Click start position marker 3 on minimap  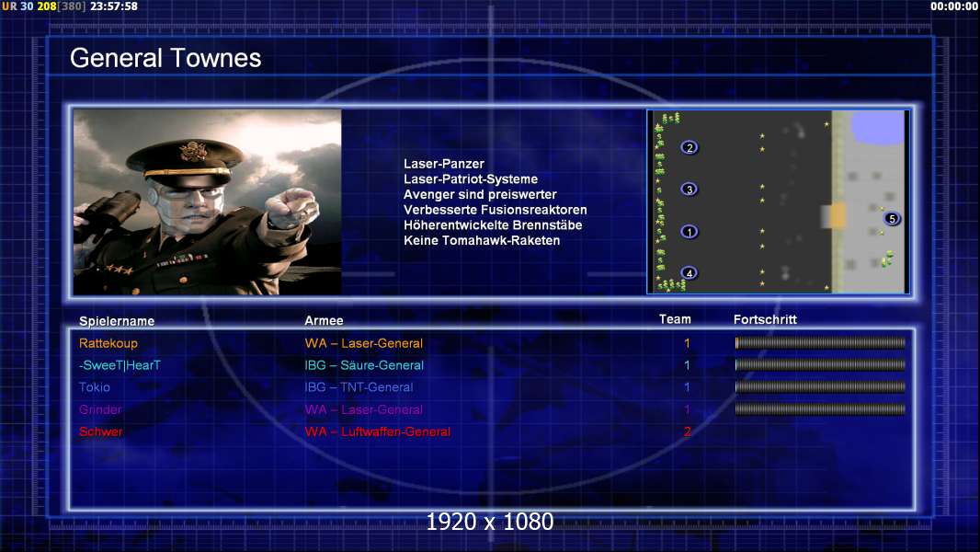click(x=689, y=189)
